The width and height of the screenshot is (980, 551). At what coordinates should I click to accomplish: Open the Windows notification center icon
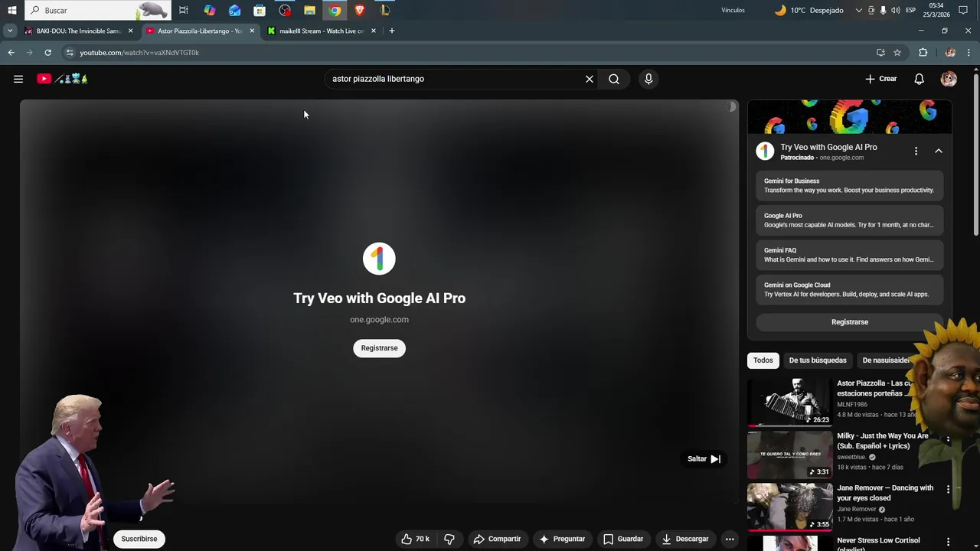[964, 10]
